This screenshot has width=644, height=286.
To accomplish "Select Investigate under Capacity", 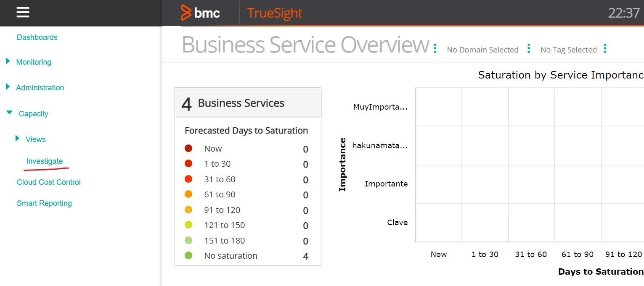I will [45, 161].
